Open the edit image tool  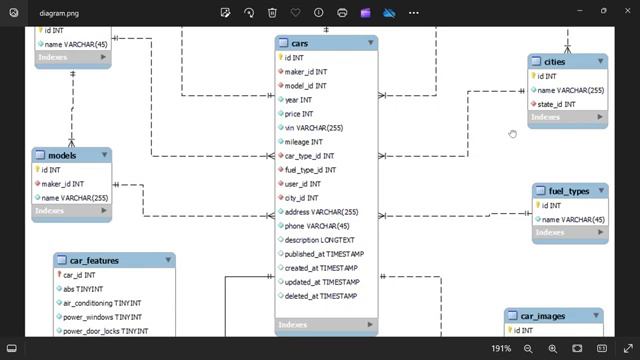click(x=225, y=13)
